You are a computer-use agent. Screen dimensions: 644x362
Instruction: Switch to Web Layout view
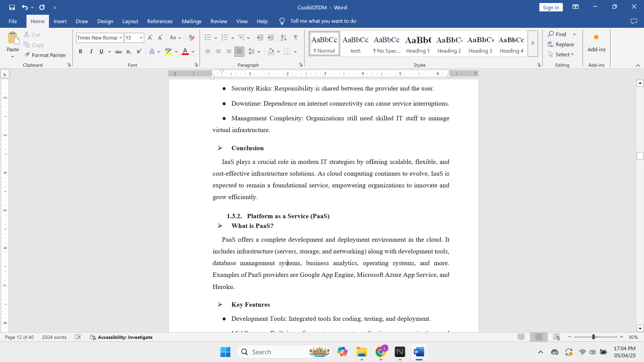556,337
